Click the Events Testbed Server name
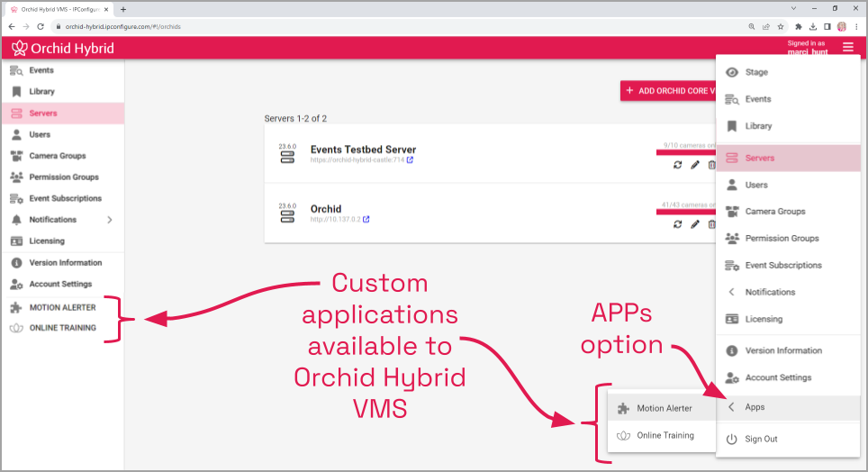 (x=363, y=150)
